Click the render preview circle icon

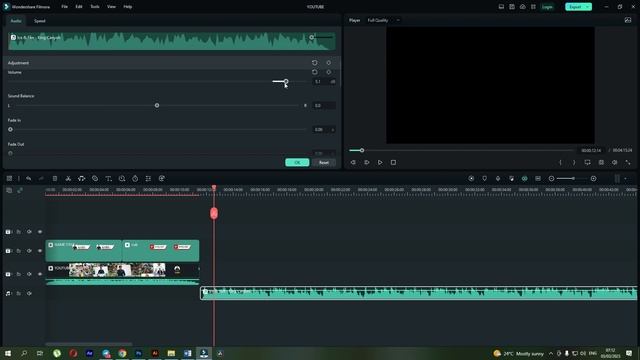pyautogui.click(x=471, y=178)
